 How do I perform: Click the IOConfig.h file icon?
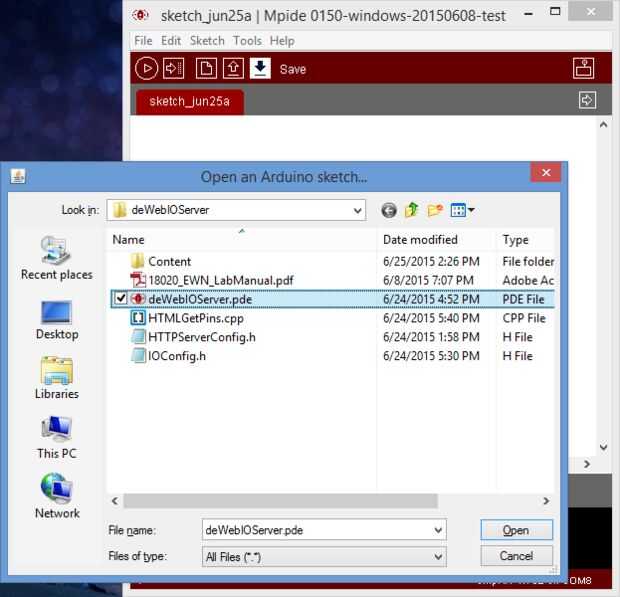[x=138, y=355]
